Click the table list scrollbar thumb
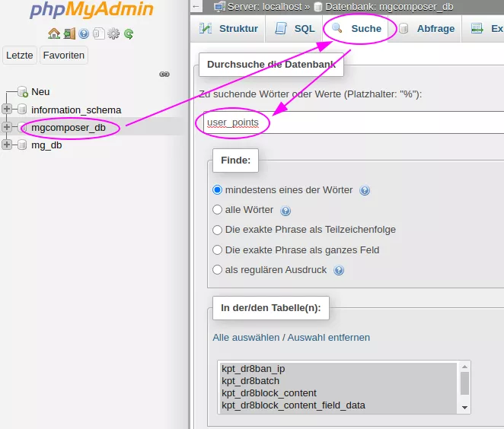Image resolution: width=504 pixels, height=429 pixels. (464, 383)
